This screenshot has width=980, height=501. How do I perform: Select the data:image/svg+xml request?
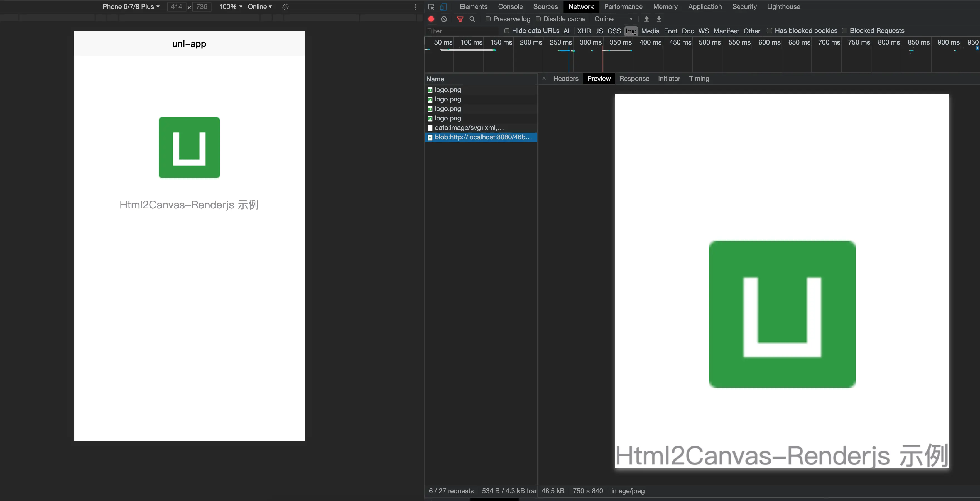(481, 128)
